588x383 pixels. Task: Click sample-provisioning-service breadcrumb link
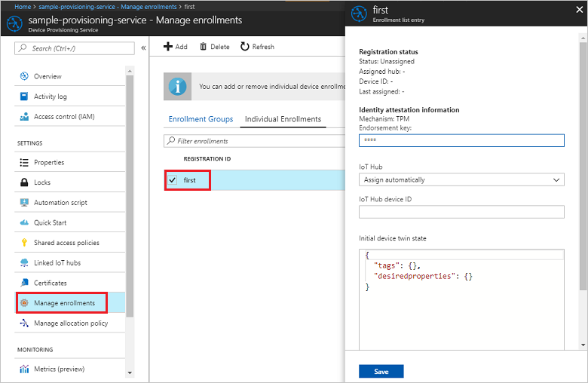coord(108,6)
